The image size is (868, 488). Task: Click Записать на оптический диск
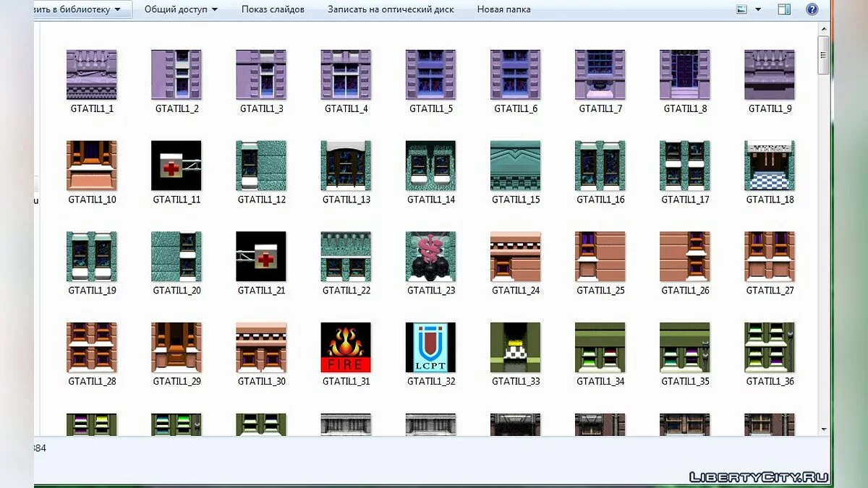391,9
